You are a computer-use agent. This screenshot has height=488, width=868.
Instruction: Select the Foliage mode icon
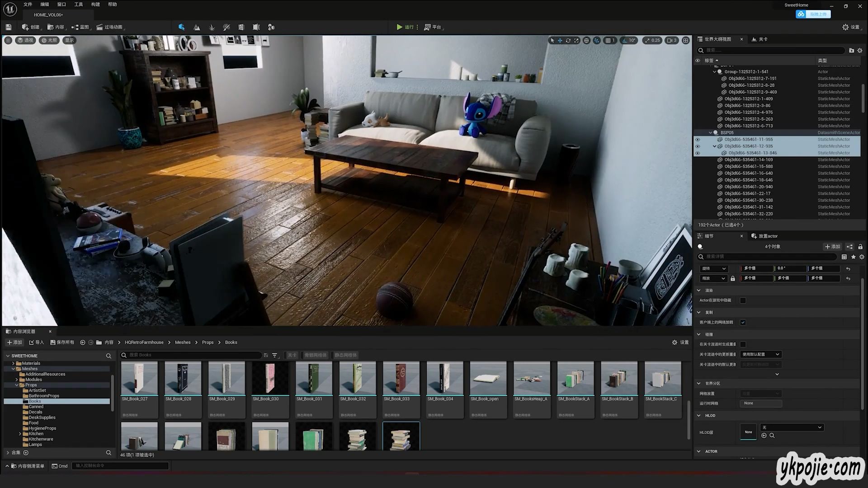(x=212, y=27)
